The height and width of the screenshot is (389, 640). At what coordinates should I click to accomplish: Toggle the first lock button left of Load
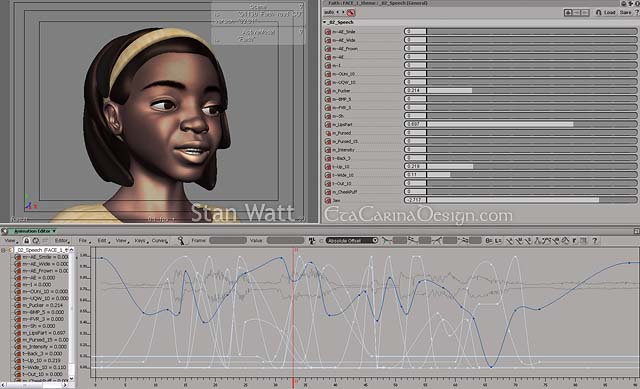(568, 13)
